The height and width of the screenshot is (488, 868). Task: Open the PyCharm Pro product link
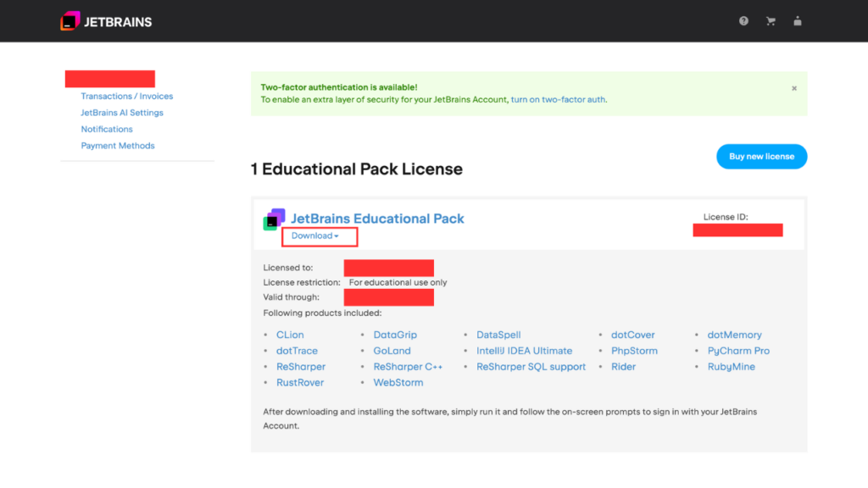[738, 351]
